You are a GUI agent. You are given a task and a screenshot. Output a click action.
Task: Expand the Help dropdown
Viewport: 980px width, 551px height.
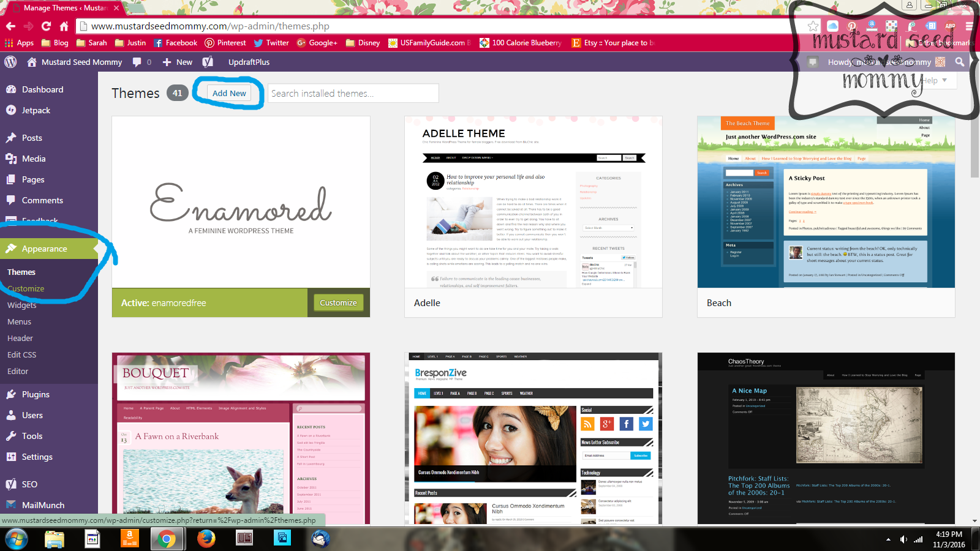point(935,80)
